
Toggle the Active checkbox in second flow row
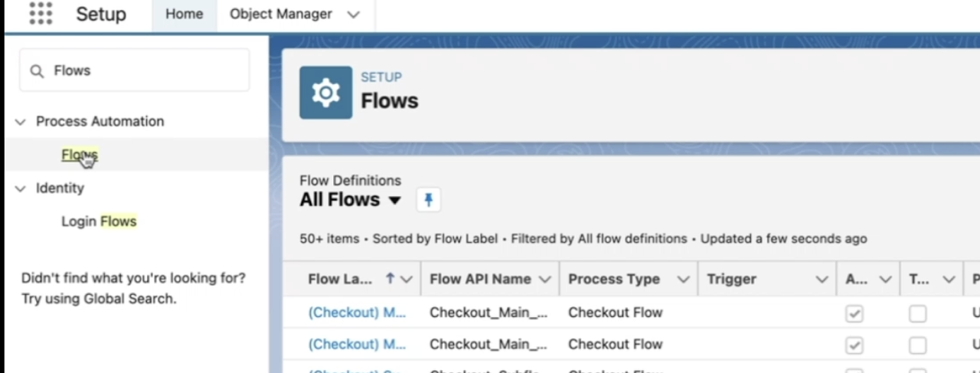tap(854, 345)
